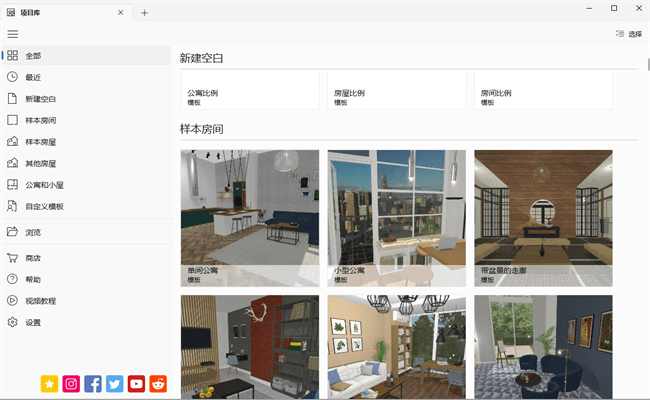This screenshot has height=400, width=650.
Task: Open the Twitter social icon
Action: click(x=114, y=384)
